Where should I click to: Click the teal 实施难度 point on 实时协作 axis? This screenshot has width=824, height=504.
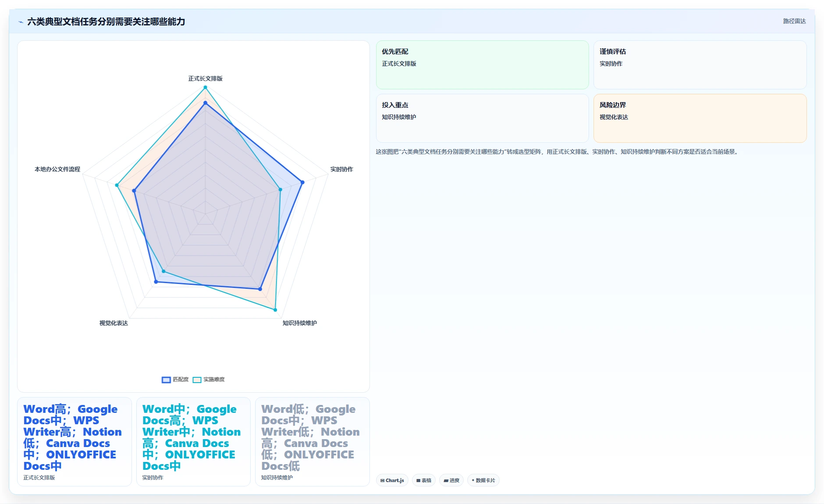[281, 190]
